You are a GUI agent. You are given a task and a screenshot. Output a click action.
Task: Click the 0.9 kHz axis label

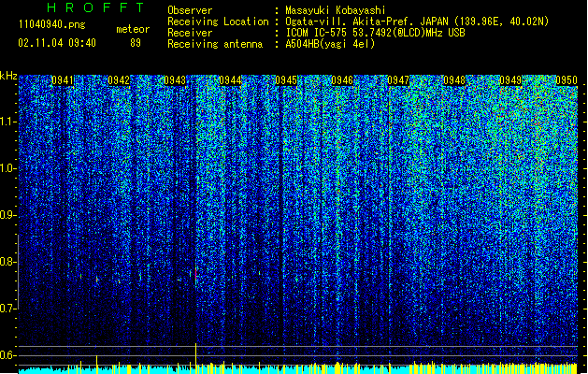8,215
